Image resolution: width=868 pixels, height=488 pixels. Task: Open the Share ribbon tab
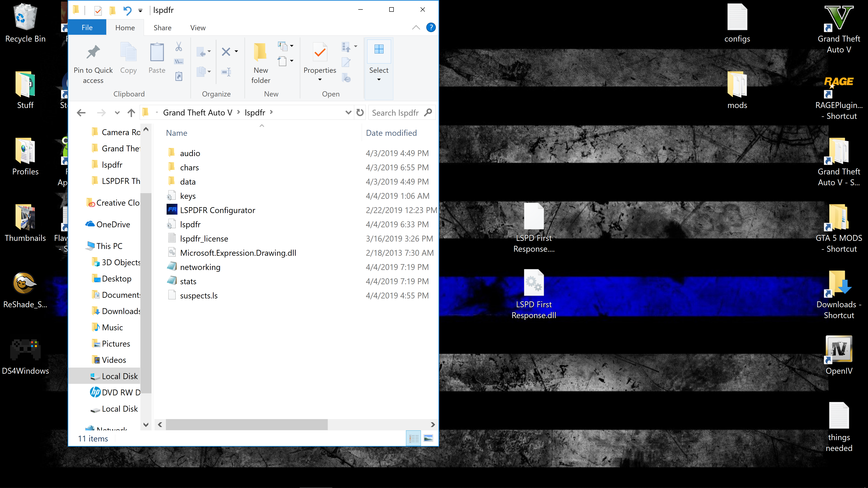[x=163, y=28]
